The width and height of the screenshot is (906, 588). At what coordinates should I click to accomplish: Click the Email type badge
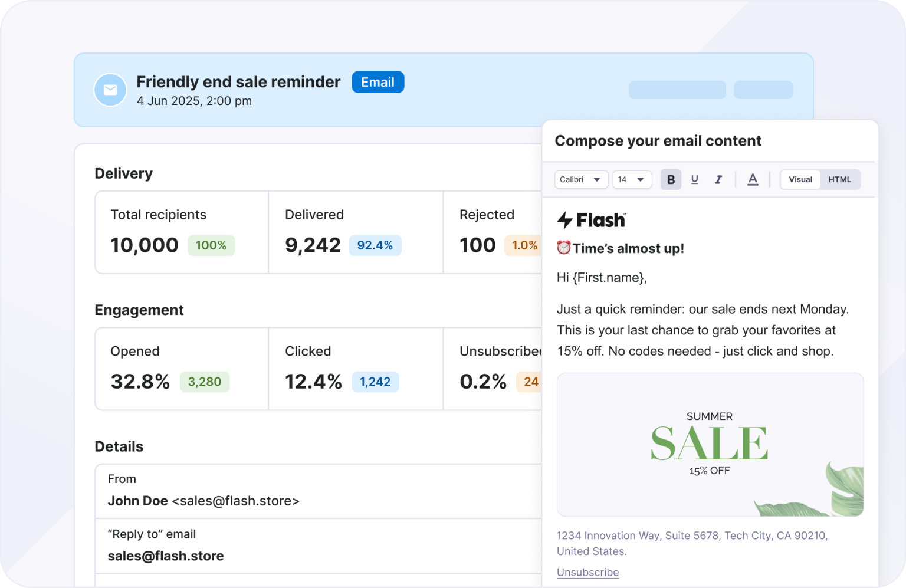[377, 82]
